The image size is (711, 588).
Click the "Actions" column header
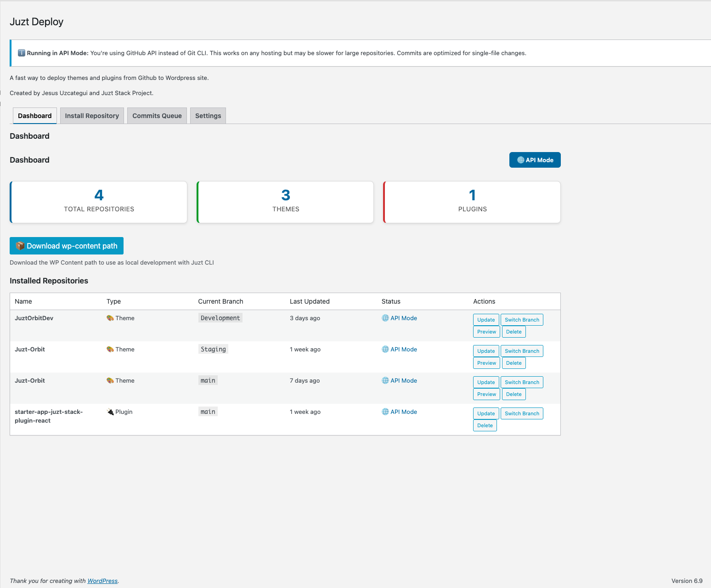point(484,301)
